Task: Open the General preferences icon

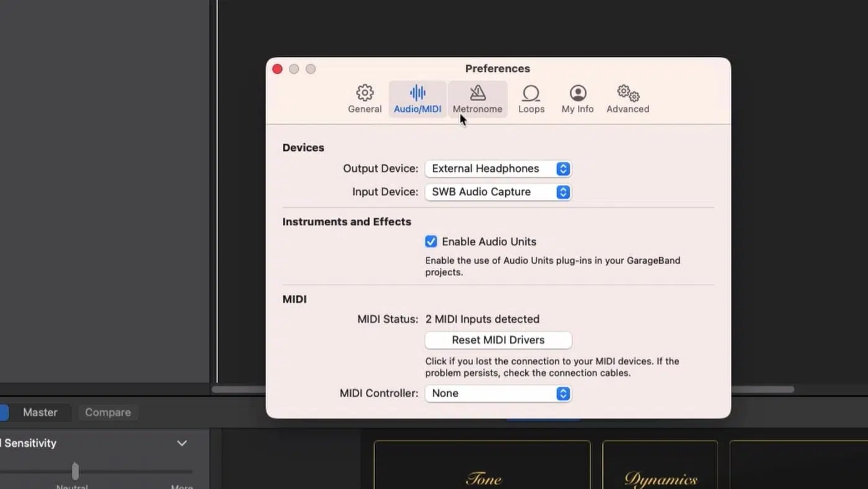Action: pos(365,98)
